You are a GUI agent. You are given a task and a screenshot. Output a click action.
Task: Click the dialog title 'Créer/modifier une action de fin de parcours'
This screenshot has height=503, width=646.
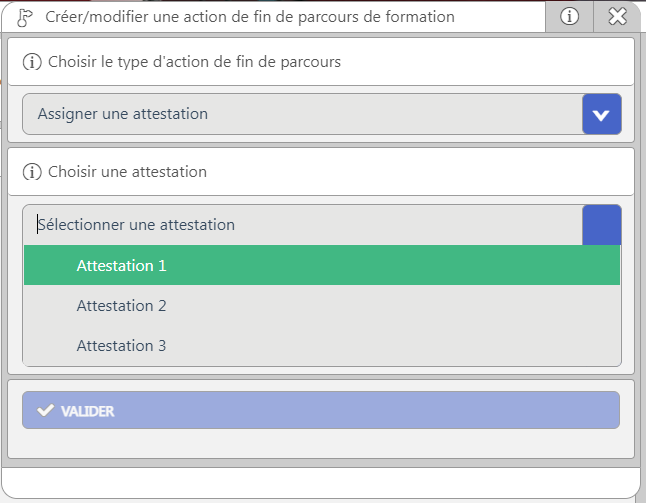[x=250, y=17]
